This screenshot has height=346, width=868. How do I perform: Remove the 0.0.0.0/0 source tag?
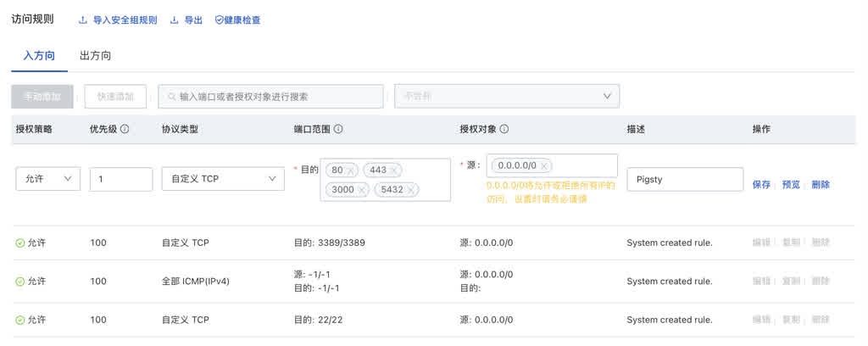(544, 166)
